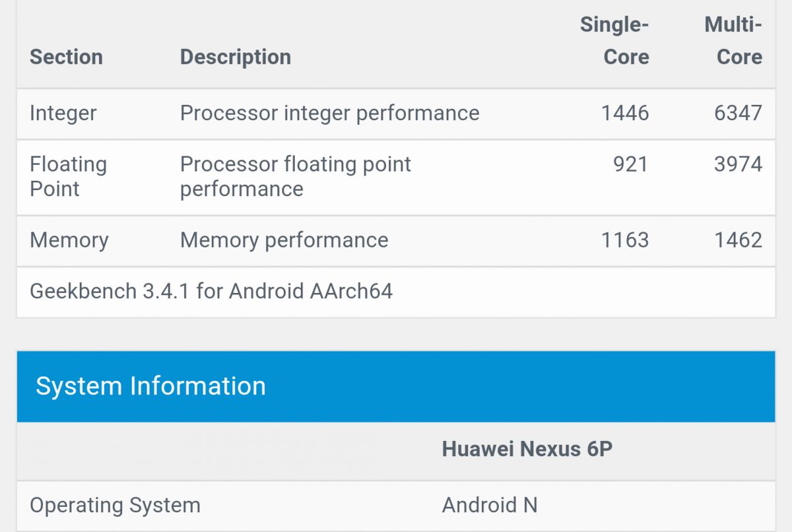Select the Geekbench 3.4.1 version text
Screen dimensions: 792x532
click(x=211, y=291)
